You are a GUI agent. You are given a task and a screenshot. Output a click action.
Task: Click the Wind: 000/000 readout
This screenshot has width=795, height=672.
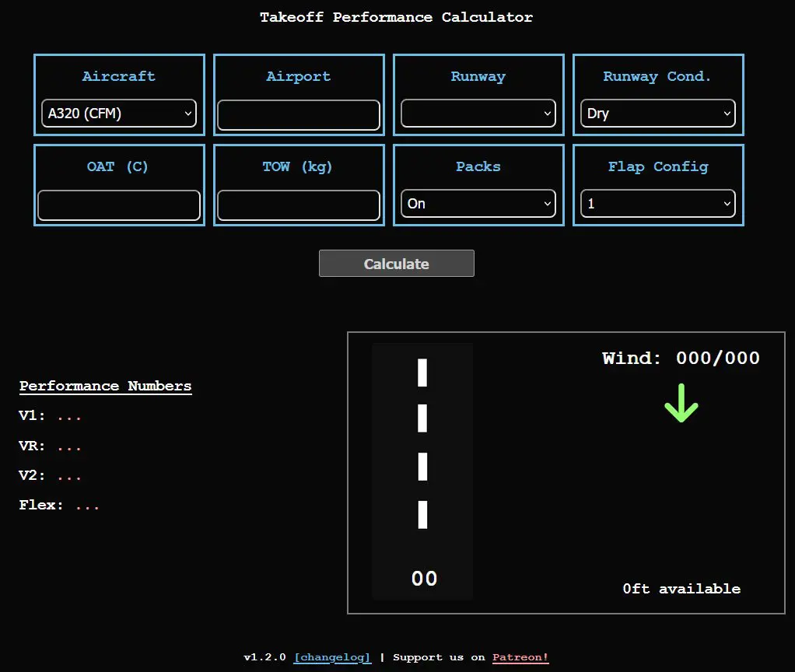click(x=681, y=359)
